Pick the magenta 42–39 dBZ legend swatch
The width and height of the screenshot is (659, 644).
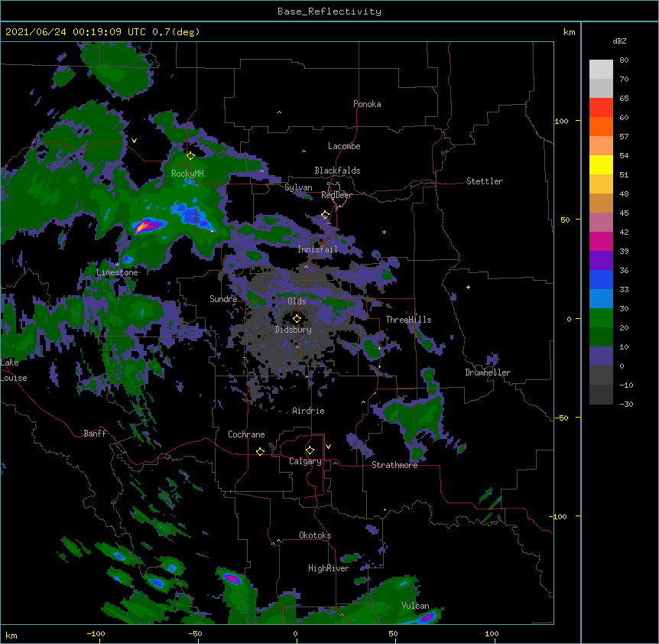[x=601, y=241]
